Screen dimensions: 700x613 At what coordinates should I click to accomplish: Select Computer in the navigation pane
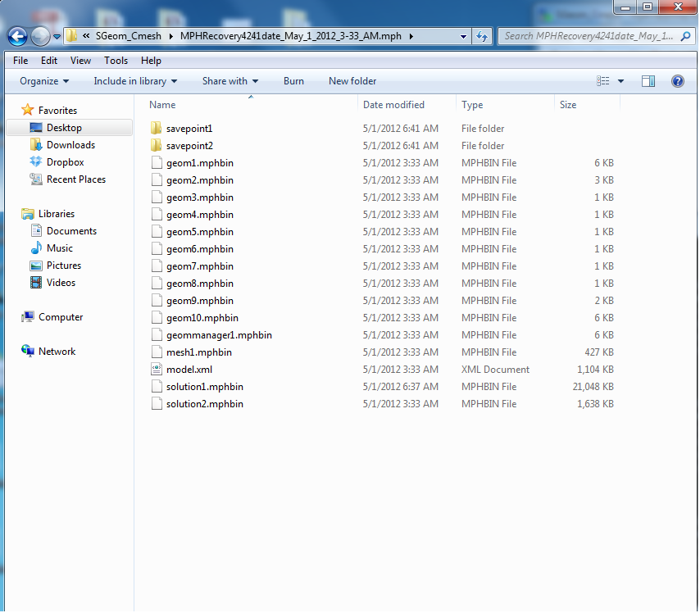(x=61, y=317)
